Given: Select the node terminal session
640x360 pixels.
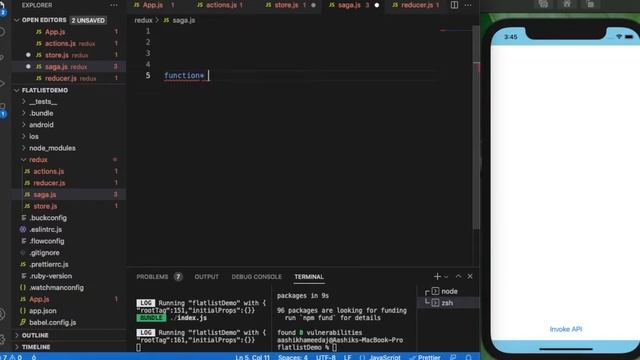Looking at the screenshot, I should 448,291.
